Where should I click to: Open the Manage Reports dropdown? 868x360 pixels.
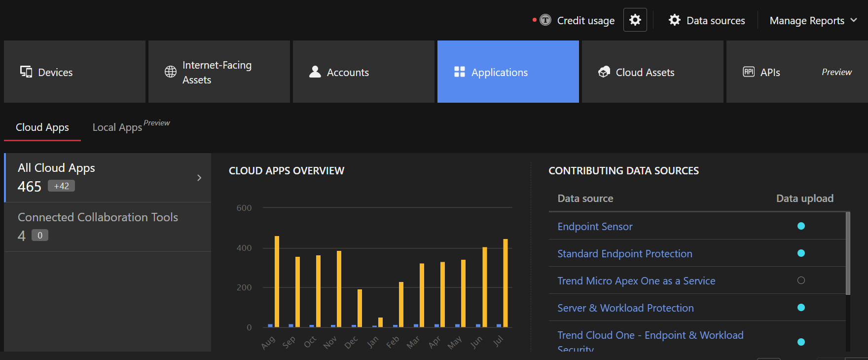pos(813,21)
